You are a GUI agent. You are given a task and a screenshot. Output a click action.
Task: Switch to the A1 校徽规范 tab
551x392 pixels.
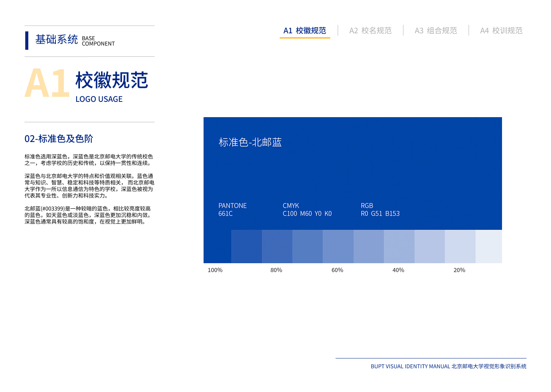pyautogui.click(x=305, y=31)
